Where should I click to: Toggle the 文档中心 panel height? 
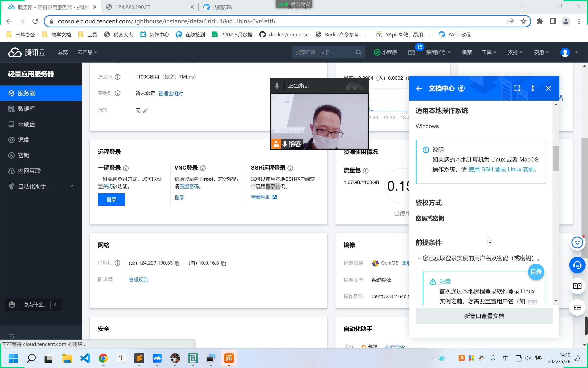[x=533, y=88]
